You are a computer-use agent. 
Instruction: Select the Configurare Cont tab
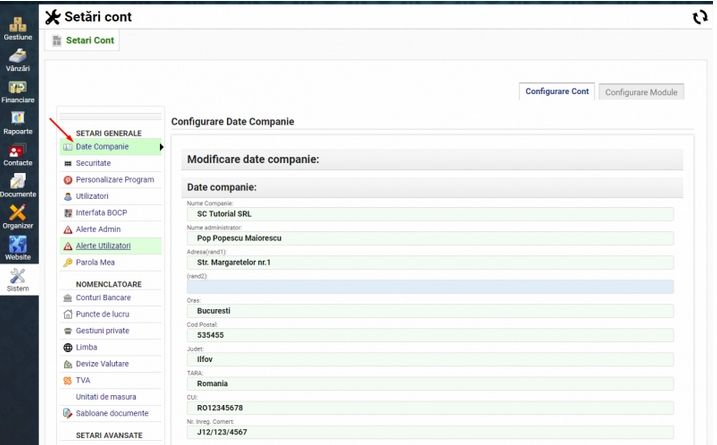557,92
